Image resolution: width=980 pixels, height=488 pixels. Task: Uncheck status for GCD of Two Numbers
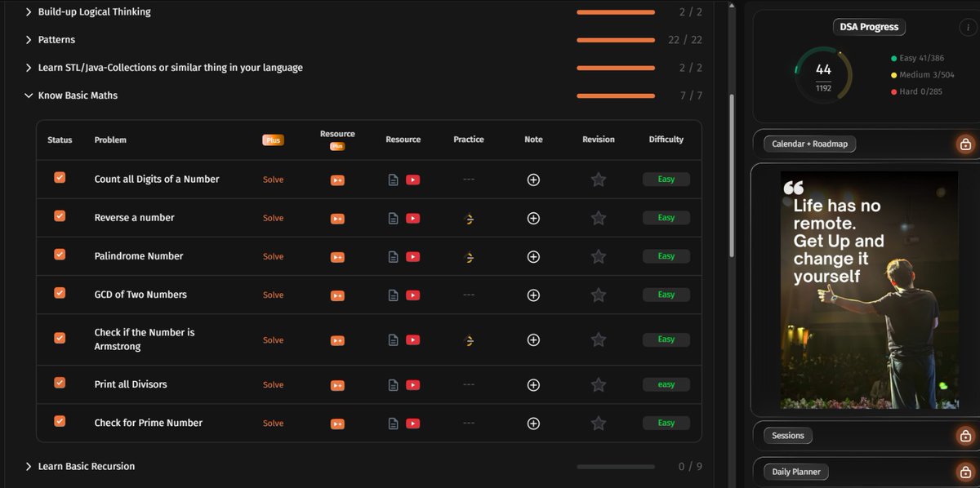[60, 292]
